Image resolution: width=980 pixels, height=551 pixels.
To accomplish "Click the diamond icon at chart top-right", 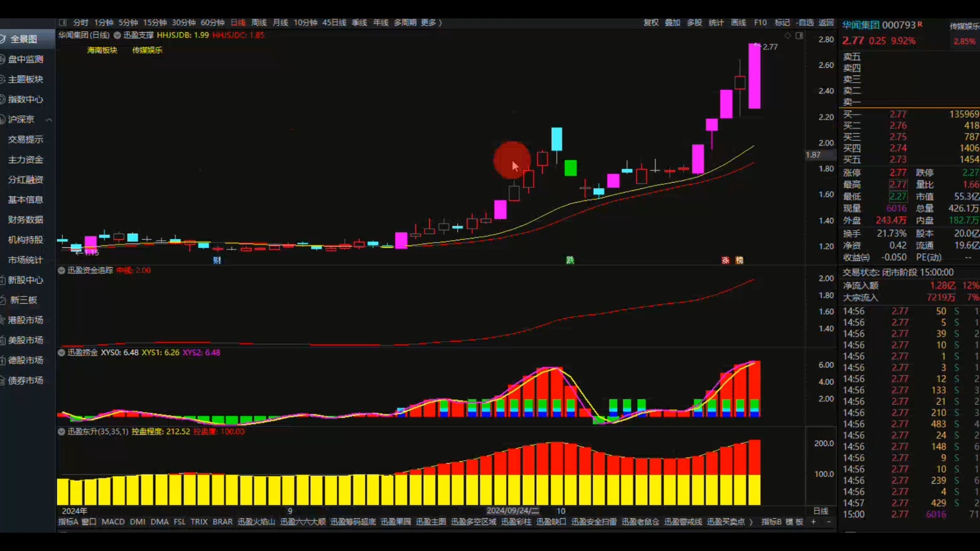I will point(788,35).
